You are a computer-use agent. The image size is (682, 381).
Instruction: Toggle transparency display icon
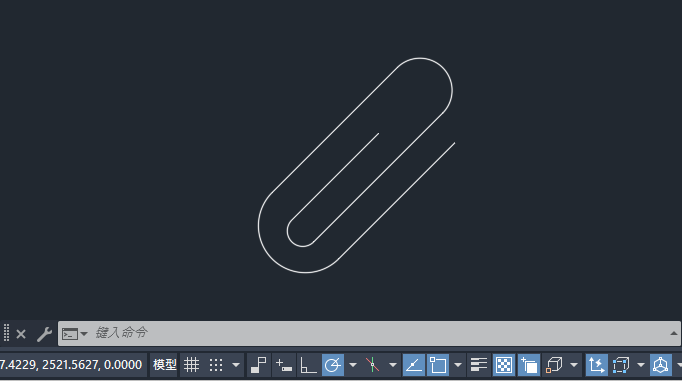(504, 365)
